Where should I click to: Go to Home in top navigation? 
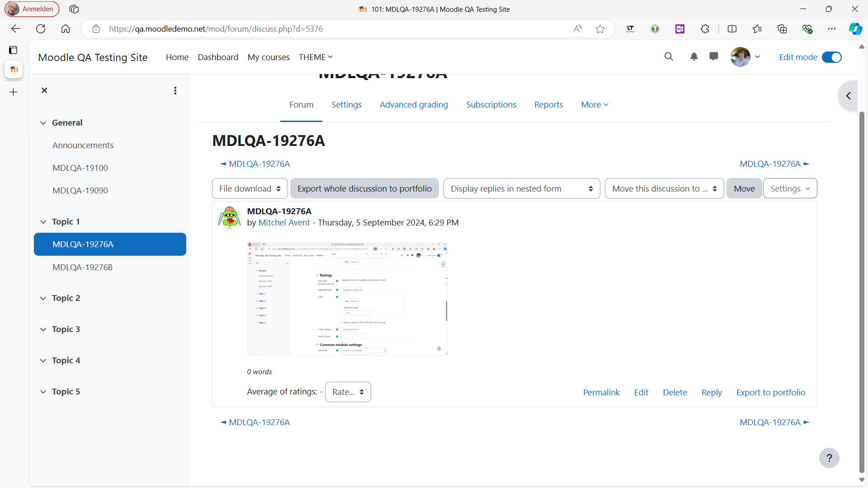[177, 57]
